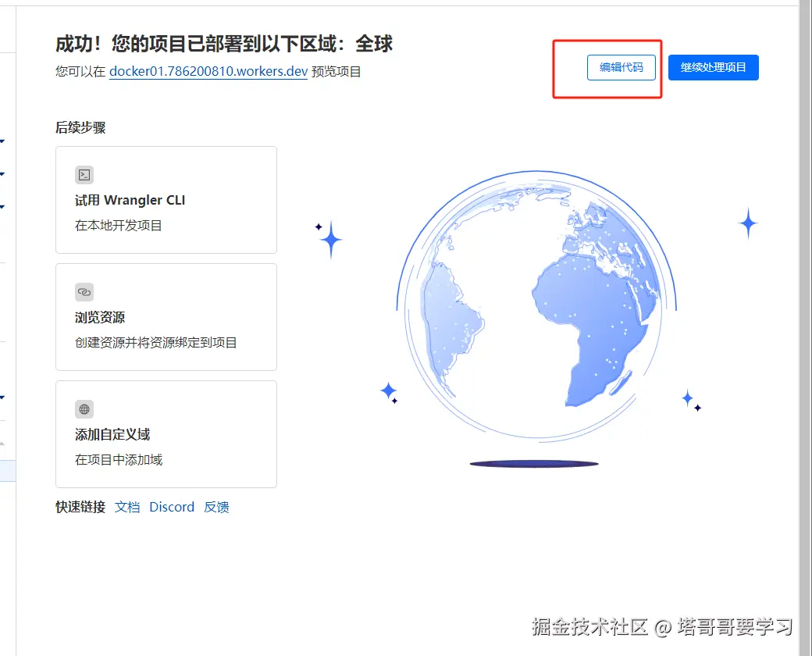Click the terminal icon for Wrangler CLI
812x656 pixels.
[x=84, y=175]
